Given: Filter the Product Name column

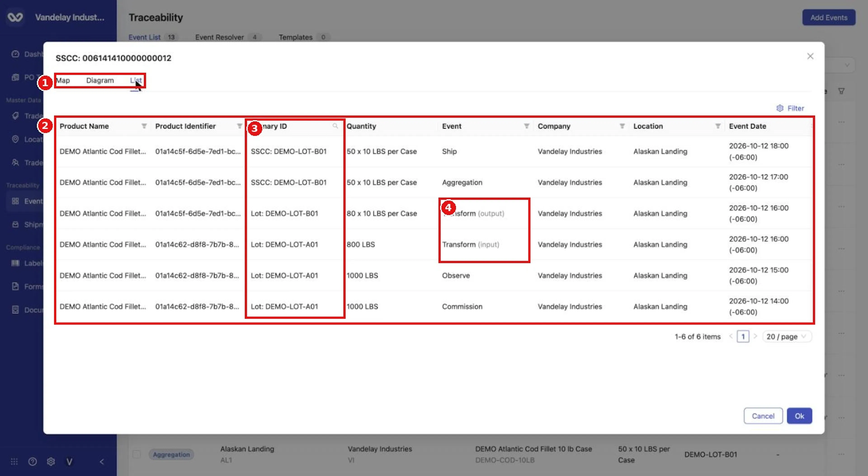Looking at the screenshot, I should pyautogui.click(x=144, y=126).
